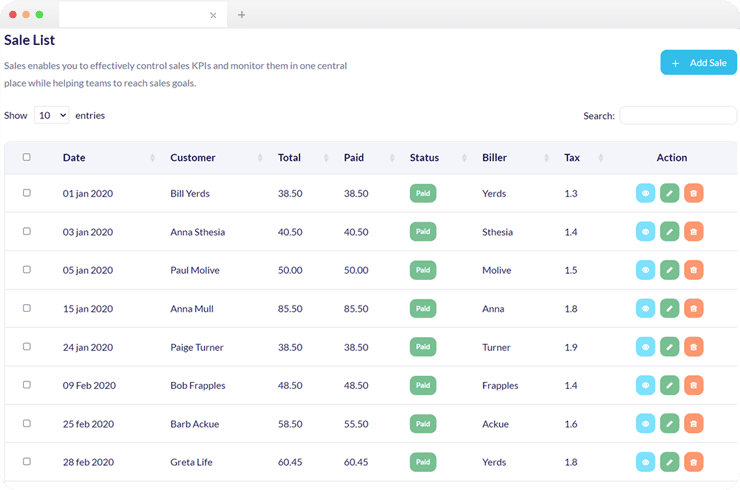
Task: Click the Paid badge for Barb Ackue
Action: pyautogui.click(x=423, y=423)
